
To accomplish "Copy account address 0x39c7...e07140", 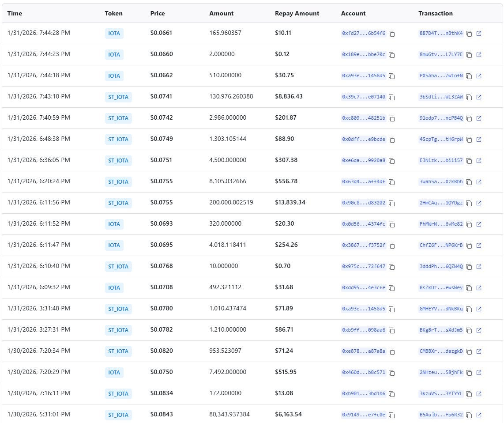I will pos(391,97).
